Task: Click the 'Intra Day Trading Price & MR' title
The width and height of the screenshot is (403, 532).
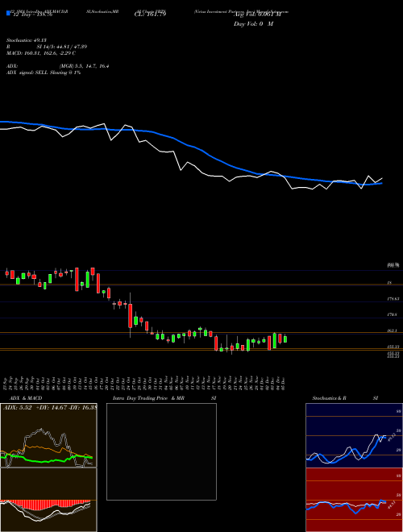Action: point(149,398)
